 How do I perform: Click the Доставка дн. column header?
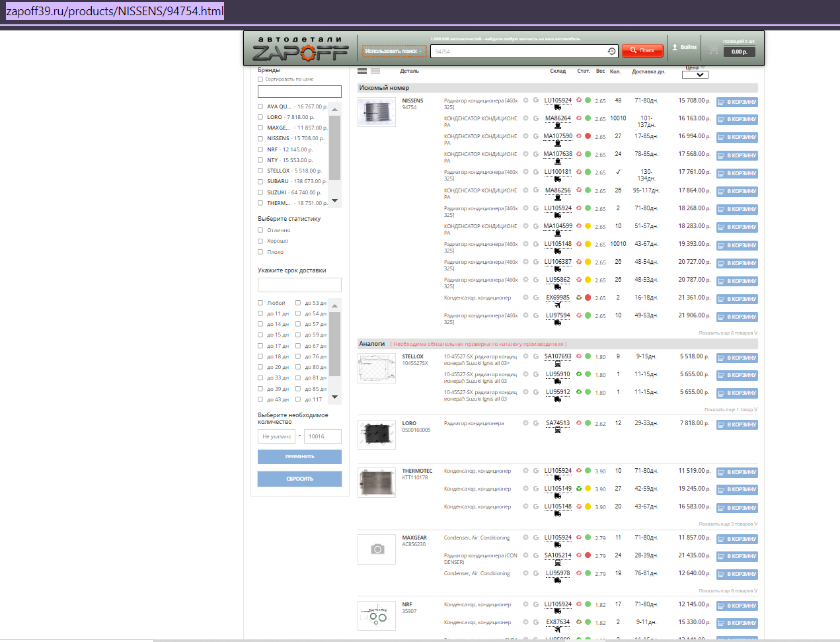tap(648, 71)
